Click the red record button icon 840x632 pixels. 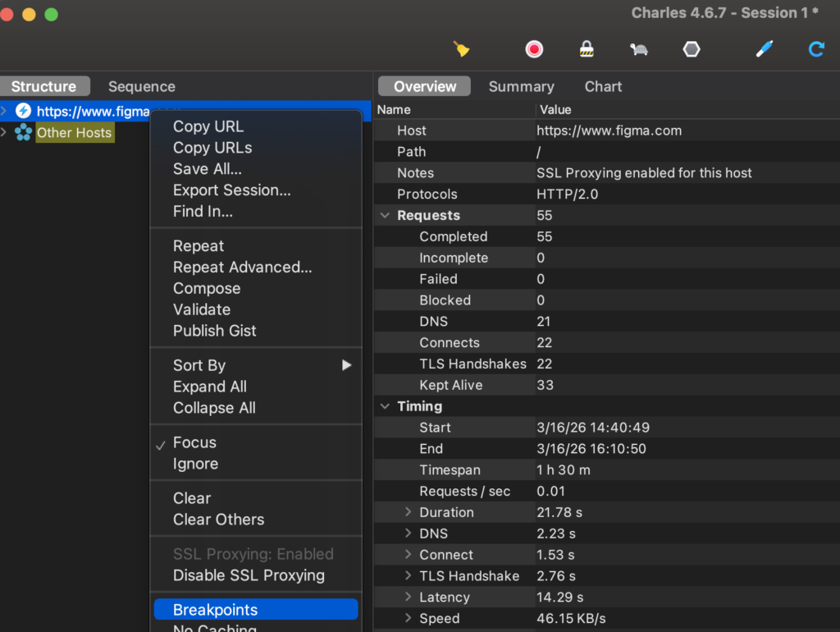pos(534,49)
